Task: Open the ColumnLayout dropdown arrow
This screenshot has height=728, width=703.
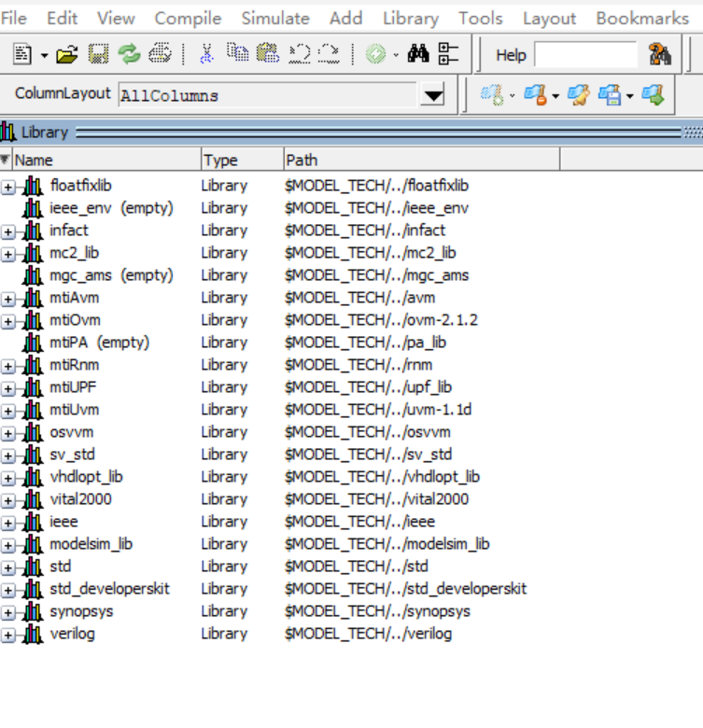Action: click(433, 95)
